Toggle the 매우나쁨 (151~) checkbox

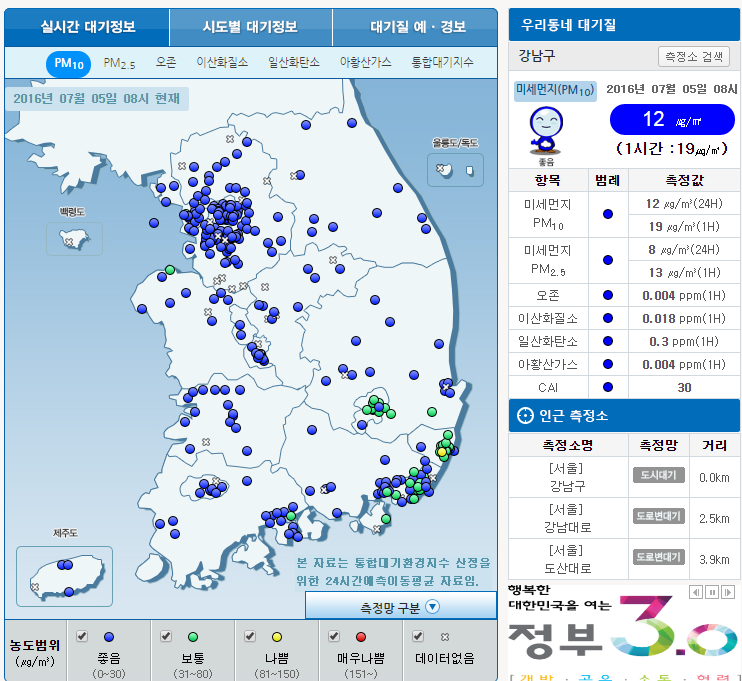(x=334, y=636)
